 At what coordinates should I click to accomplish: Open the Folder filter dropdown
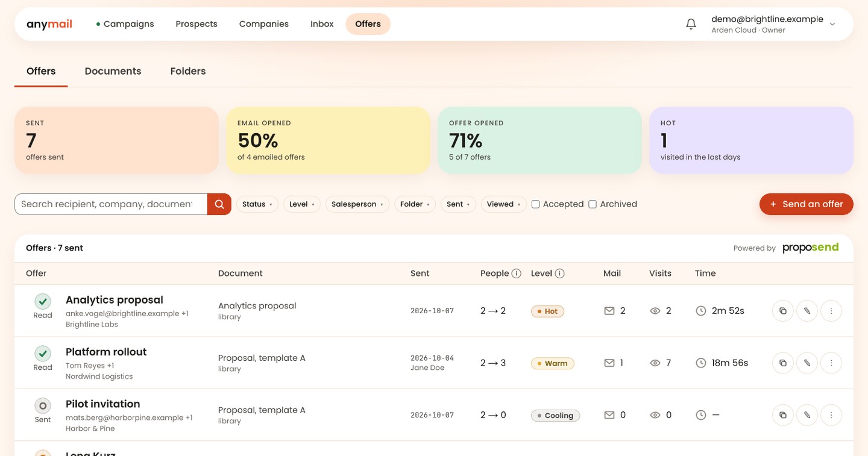pyautogui.click(x=415, y=204)
